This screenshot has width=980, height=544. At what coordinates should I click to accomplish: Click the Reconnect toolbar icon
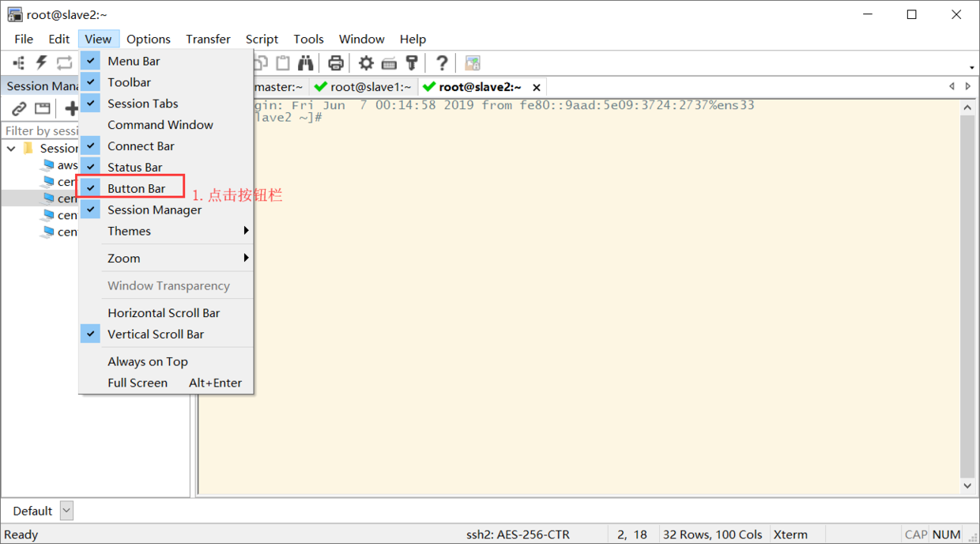(x=64, y=63)
